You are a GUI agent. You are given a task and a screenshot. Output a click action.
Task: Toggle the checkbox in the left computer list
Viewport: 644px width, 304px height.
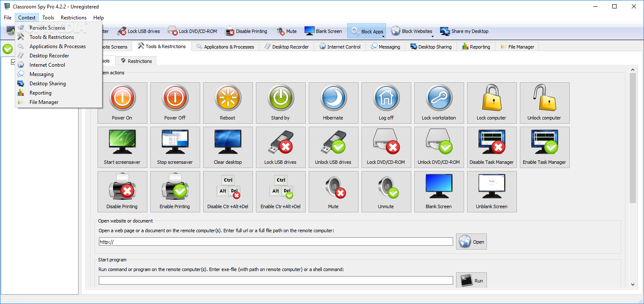(14, 62)
